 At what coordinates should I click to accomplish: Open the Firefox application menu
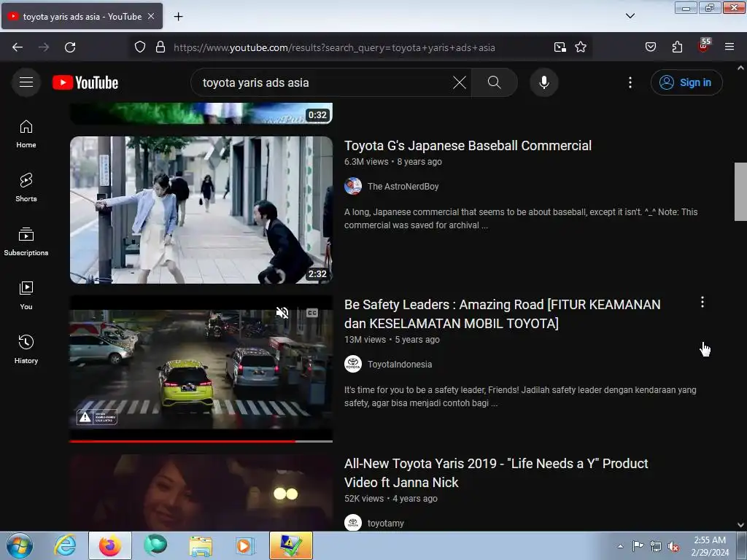[729, 47]
